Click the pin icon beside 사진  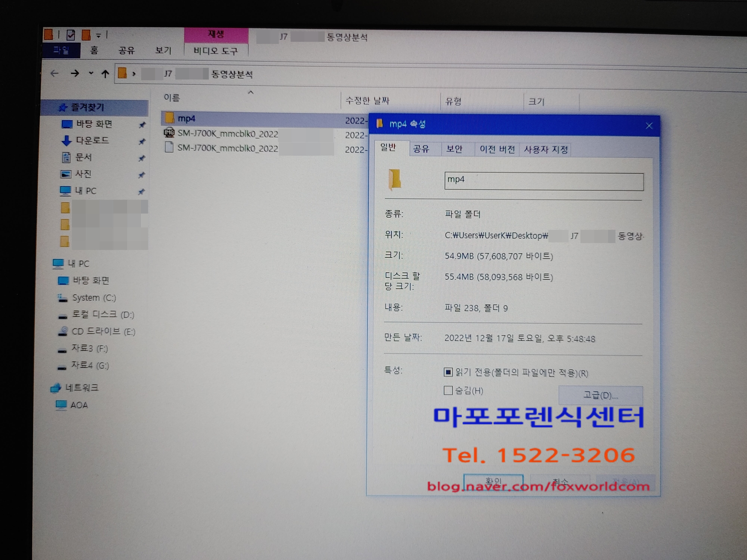tap(142, 175)
